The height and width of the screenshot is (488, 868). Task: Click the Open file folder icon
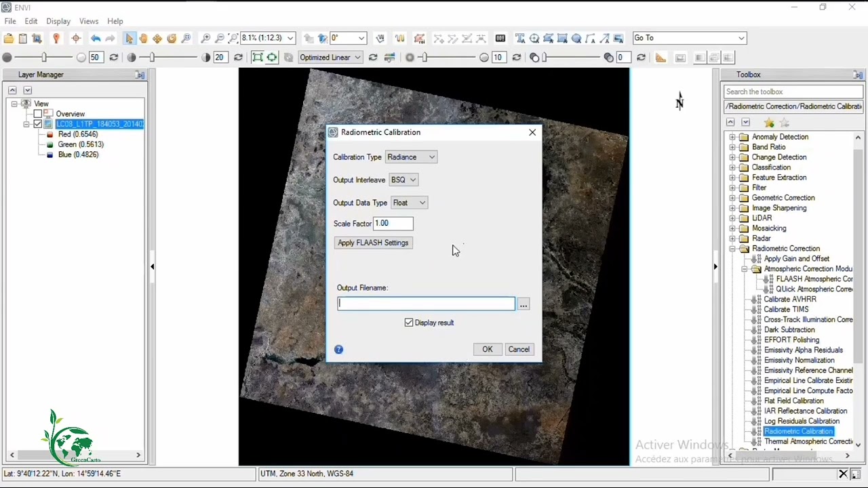coord(9,39)
